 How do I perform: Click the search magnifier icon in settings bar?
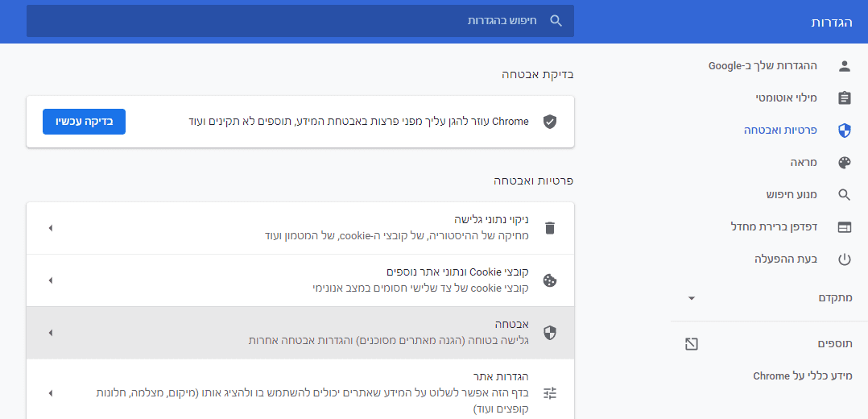point(556,21)
